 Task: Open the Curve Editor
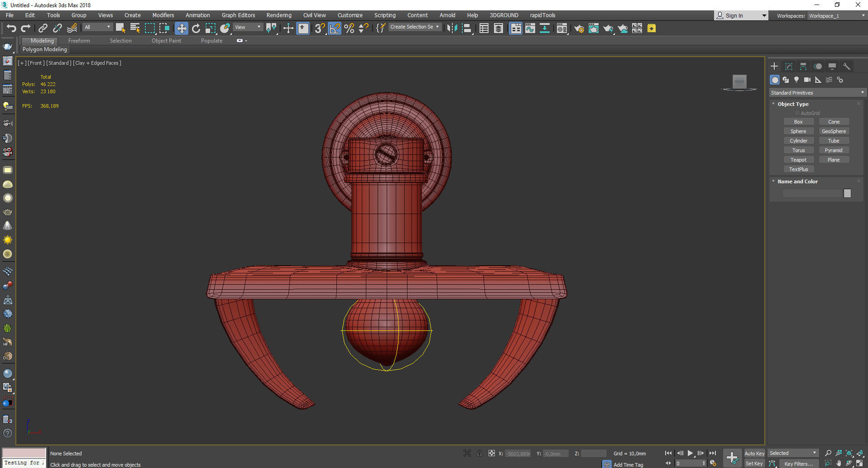[530, 29]
